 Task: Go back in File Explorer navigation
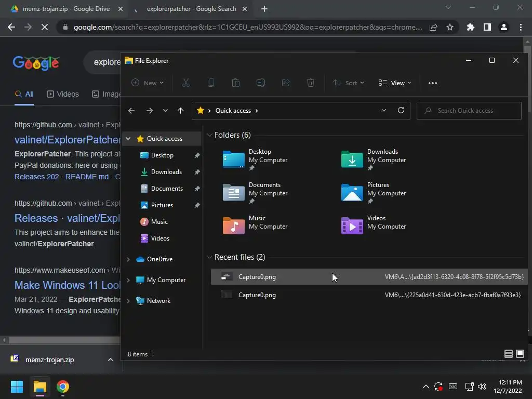point(131,111)
